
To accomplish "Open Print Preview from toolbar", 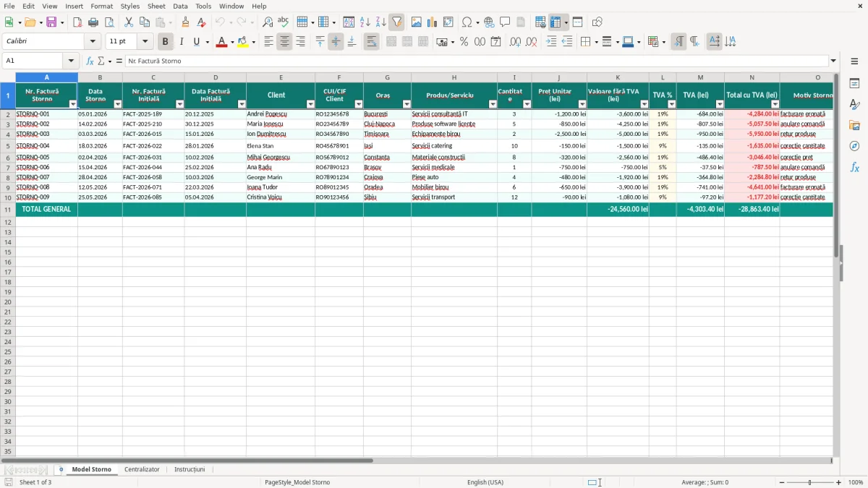I will tap(109, 22).
